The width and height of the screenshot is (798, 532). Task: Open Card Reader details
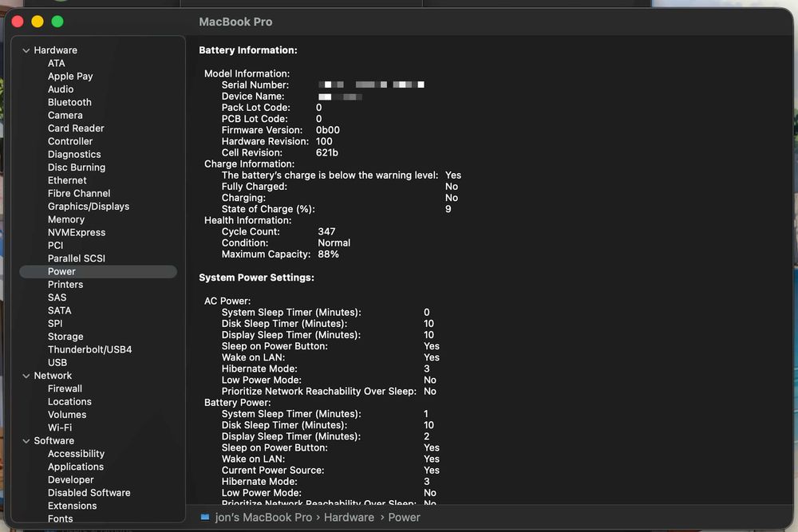pyautogui.click(x=76, y=128)
